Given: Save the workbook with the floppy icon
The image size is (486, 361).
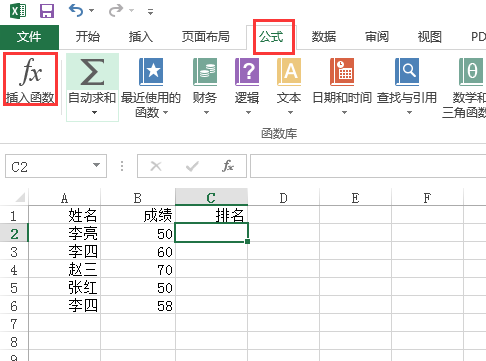Looking at the screenshot, I should [47, 11].
